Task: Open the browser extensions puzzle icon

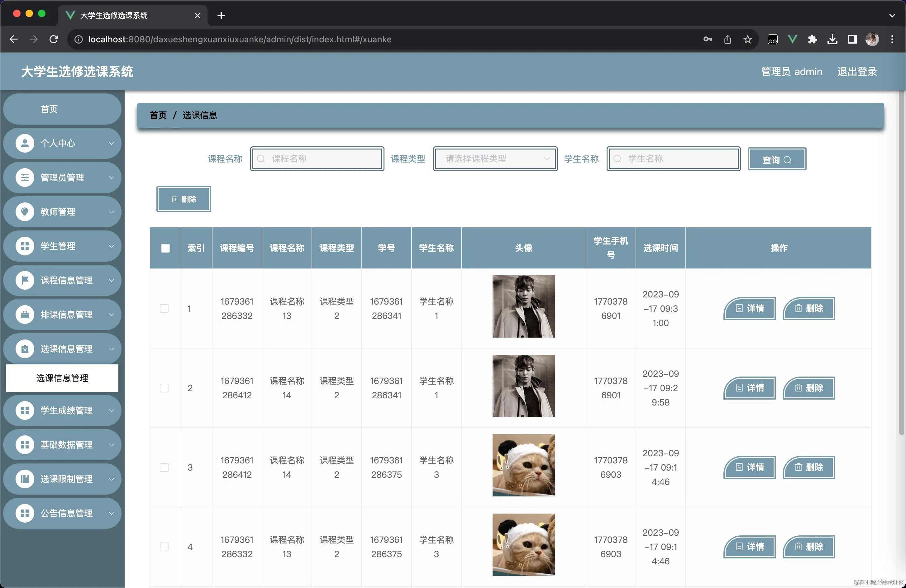Action: click(x=812, y=39)
